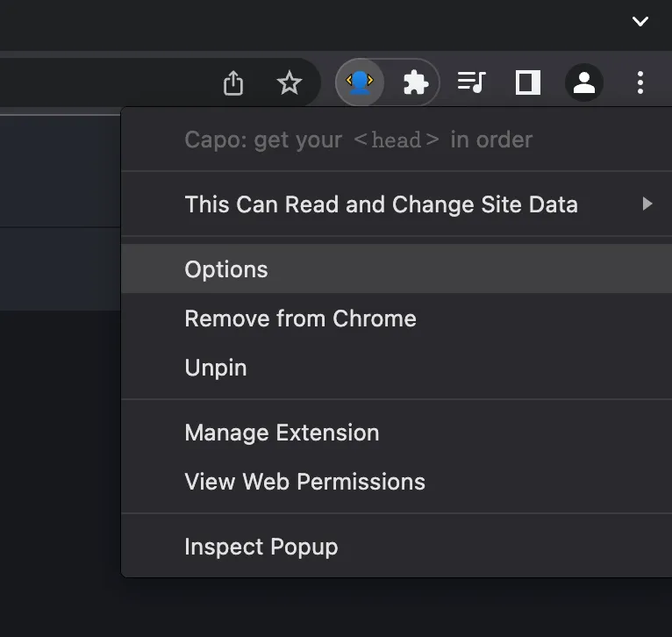Select Remove from Chrome

397,318
